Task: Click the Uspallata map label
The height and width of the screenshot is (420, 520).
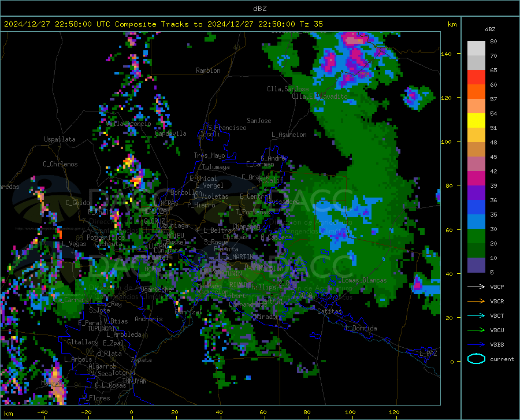Action: [60, 139]
